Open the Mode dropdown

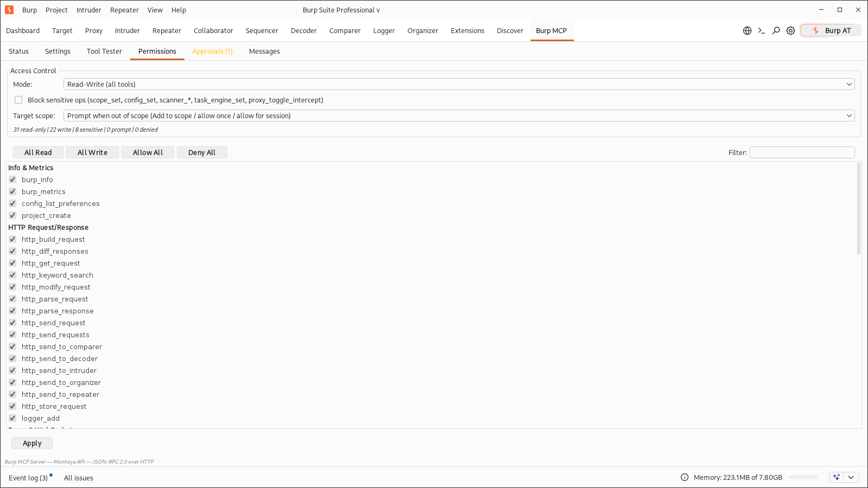click(459, 84)
